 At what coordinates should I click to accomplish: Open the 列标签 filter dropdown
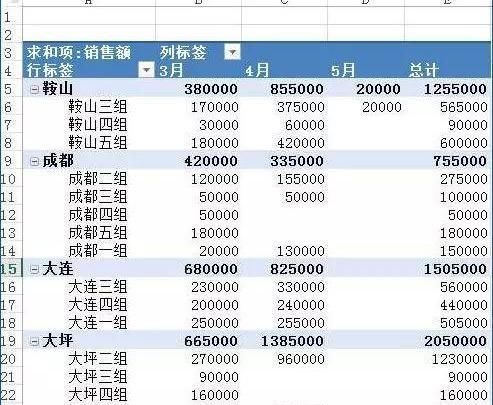click(x=232, y=52)
